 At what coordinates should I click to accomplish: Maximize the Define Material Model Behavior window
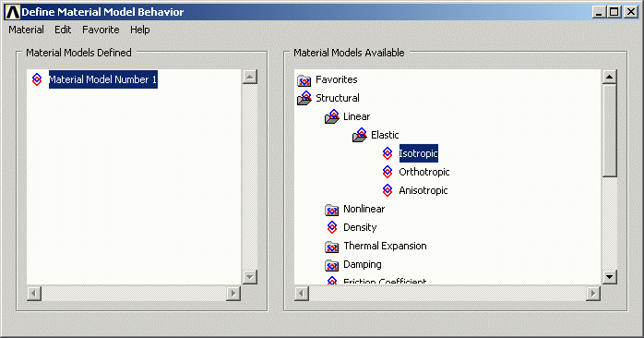click(x=614, y=12)
